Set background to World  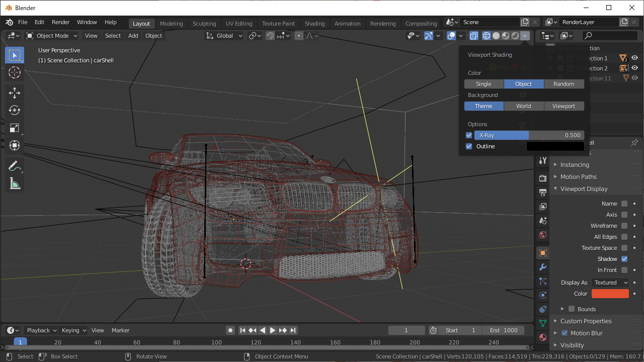(523, 106)
